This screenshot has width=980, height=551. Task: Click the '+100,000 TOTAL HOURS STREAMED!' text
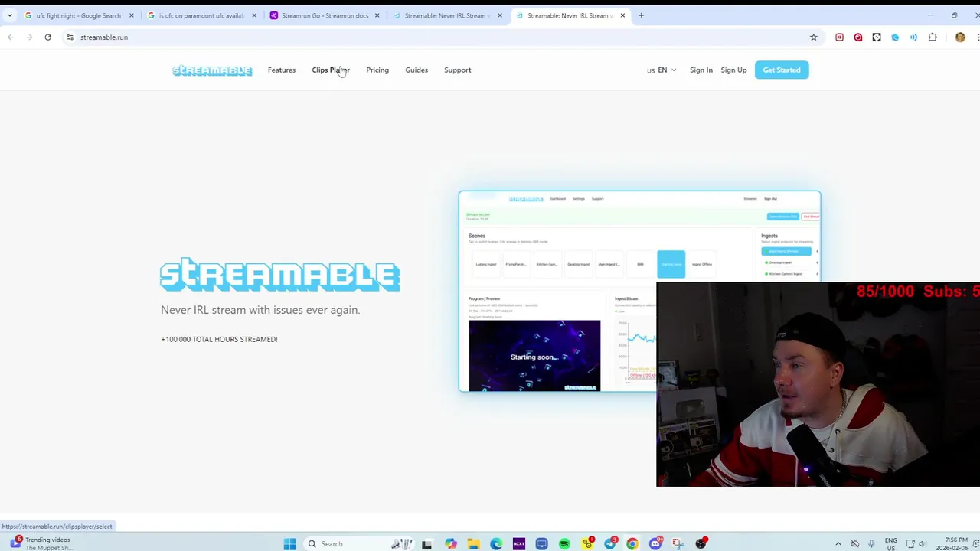point(219,339)
